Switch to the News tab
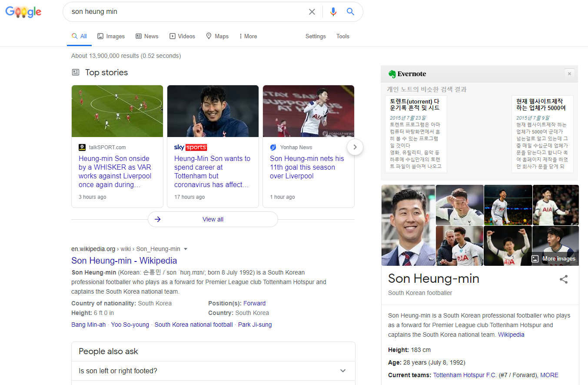588x385 pixels. 147,36
